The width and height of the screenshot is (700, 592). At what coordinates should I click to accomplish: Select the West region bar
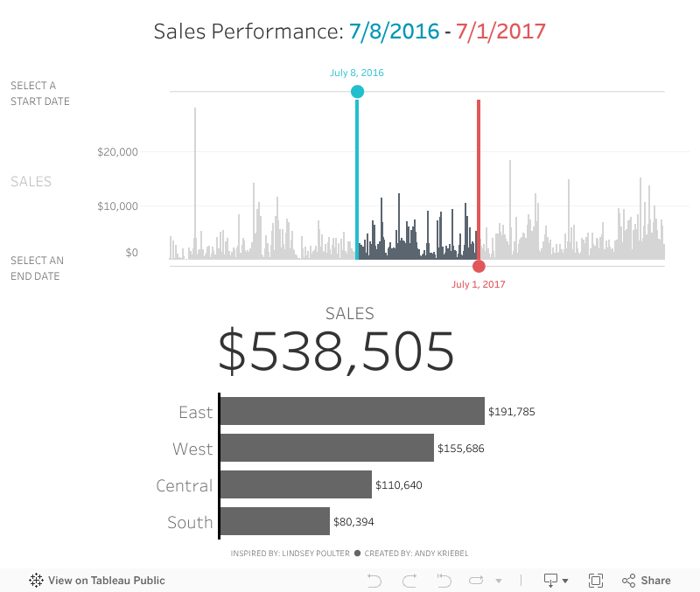[x=326, y=448]
